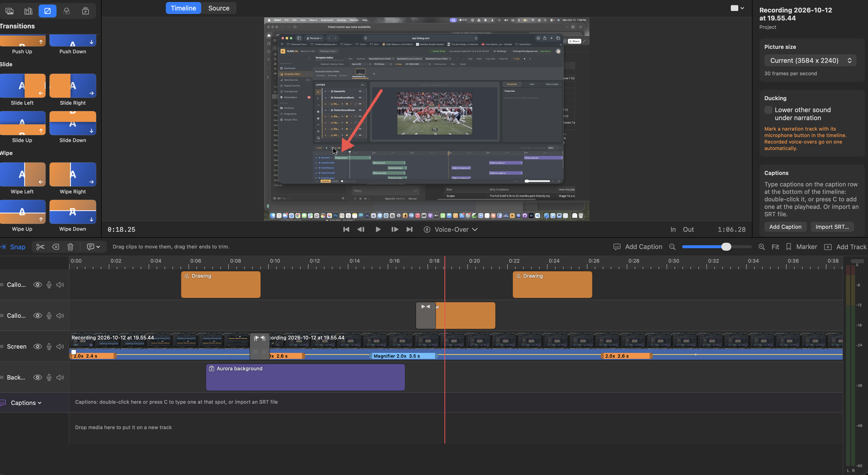This screenshot has height=475, width=868.
Task: Jump to start of the timeline
Action: pos(346,230)
